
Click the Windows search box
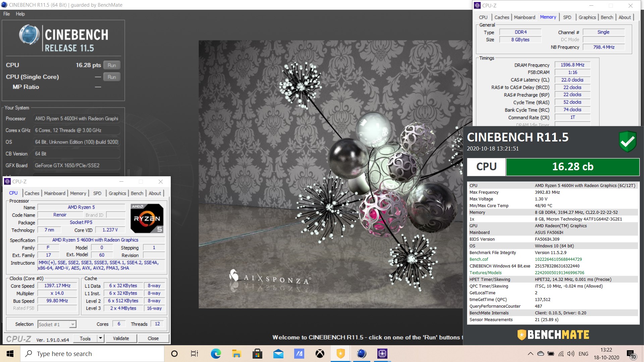tap(92, 354)
